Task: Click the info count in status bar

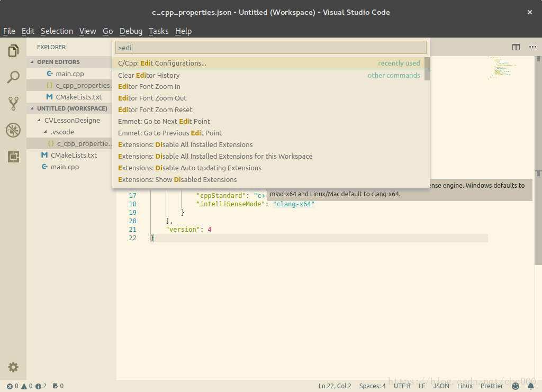Action: pos(41,386)
